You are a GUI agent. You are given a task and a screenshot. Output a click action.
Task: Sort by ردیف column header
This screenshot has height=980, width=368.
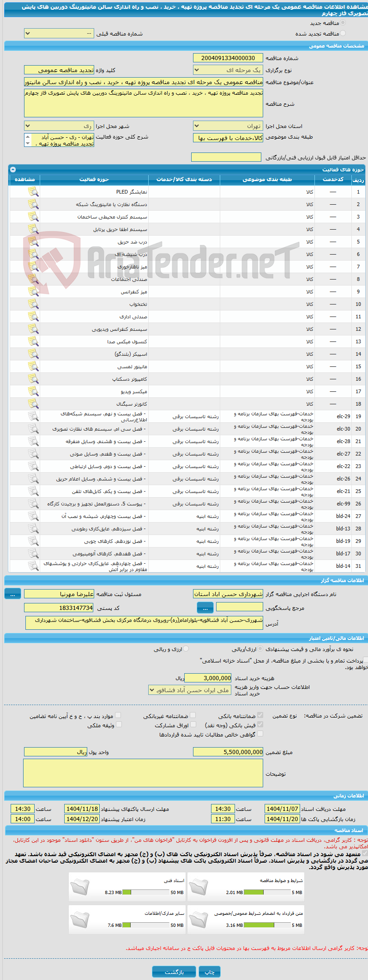(358, 180)
